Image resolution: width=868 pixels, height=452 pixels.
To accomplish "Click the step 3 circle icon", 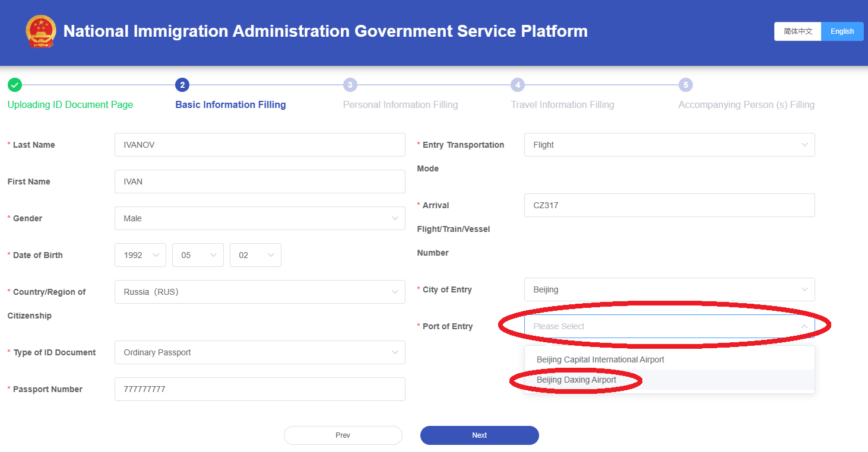I will pyautogui.click(x=350, y=85).
